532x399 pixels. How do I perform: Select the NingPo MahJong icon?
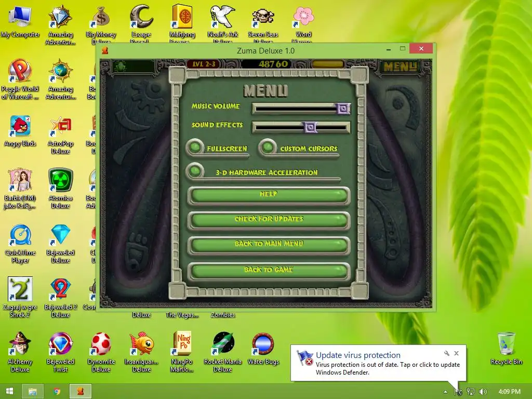click(182, 352)
